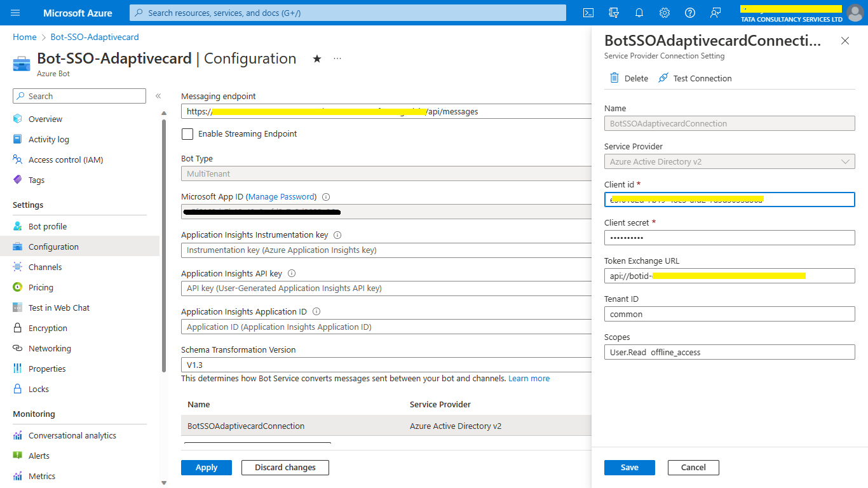Click the Application Insights API key field
The height and width of the screenshot is (488, 868).
(386, 288)
